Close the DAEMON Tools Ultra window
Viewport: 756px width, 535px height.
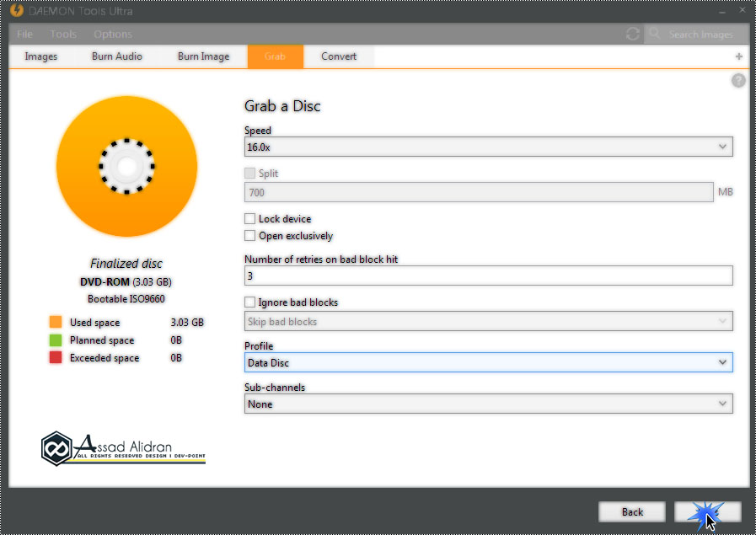[x=743, y=10]
